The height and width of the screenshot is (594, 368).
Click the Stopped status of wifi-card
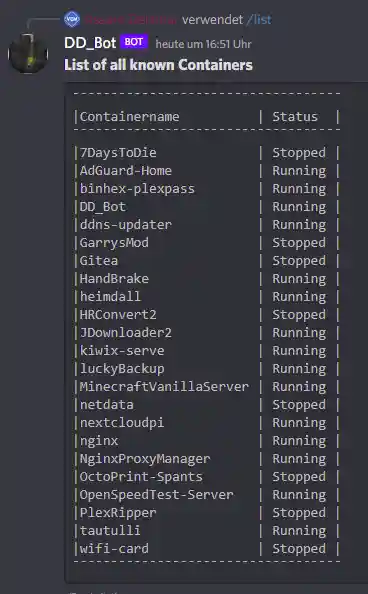point(299,549)
